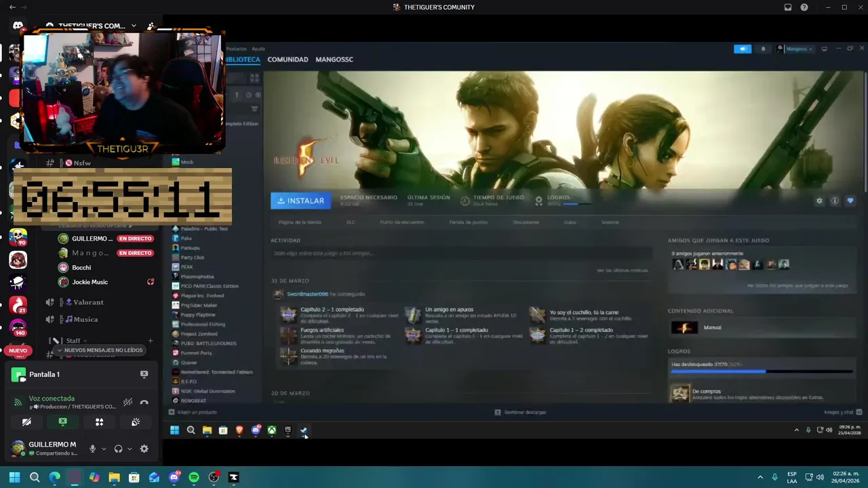Open Punto de encuentro tab

(402, 222)
